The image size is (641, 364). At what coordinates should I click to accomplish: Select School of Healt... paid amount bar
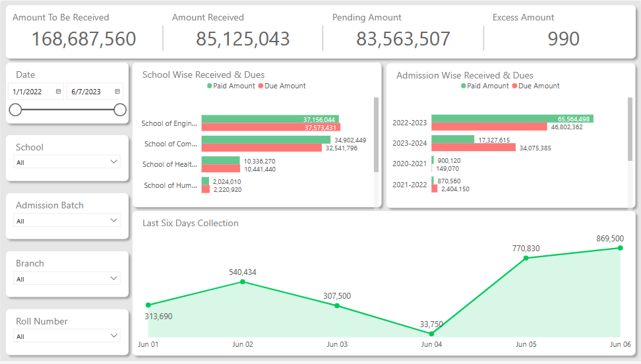tap(221, 160)
